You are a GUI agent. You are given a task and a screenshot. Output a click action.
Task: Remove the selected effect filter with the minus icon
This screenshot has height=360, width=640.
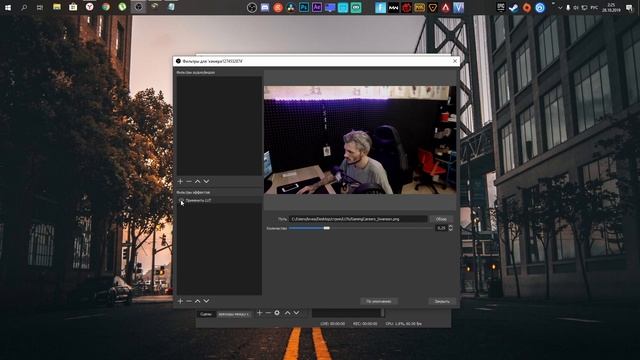[x=189, y=301]
